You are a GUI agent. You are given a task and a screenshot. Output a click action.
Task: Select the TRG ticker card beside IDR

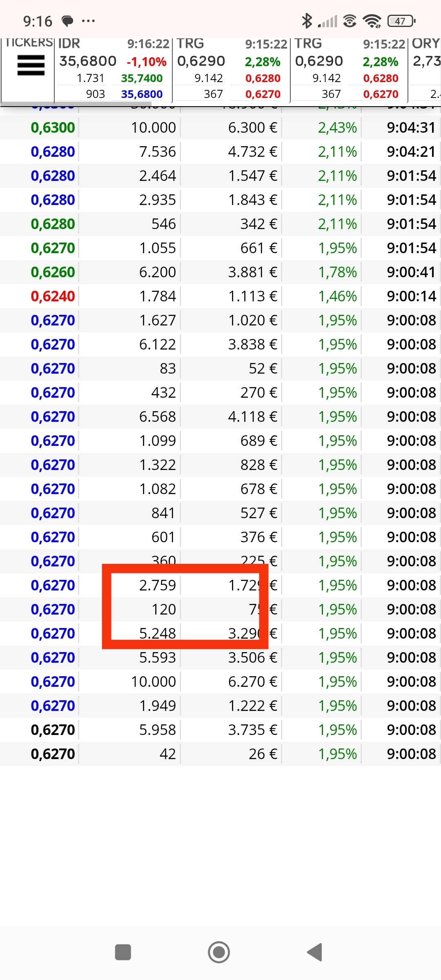click(231, 69)
